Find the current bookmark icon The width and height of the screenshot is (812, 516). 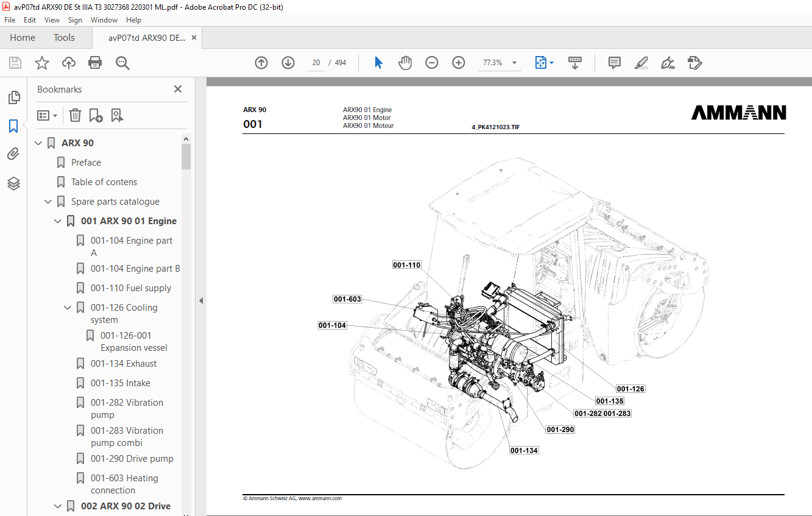pos(118,115)
